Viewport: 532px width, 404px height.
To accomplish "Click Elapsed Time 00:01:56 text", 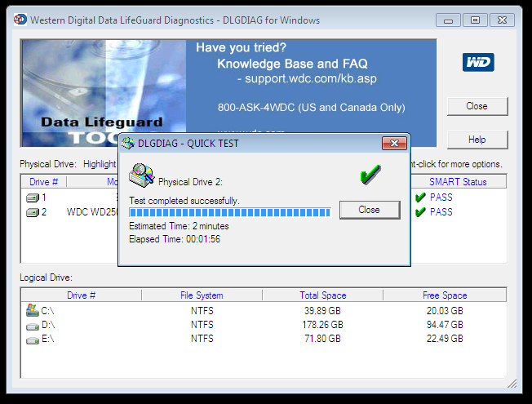I will coord(175,239).
